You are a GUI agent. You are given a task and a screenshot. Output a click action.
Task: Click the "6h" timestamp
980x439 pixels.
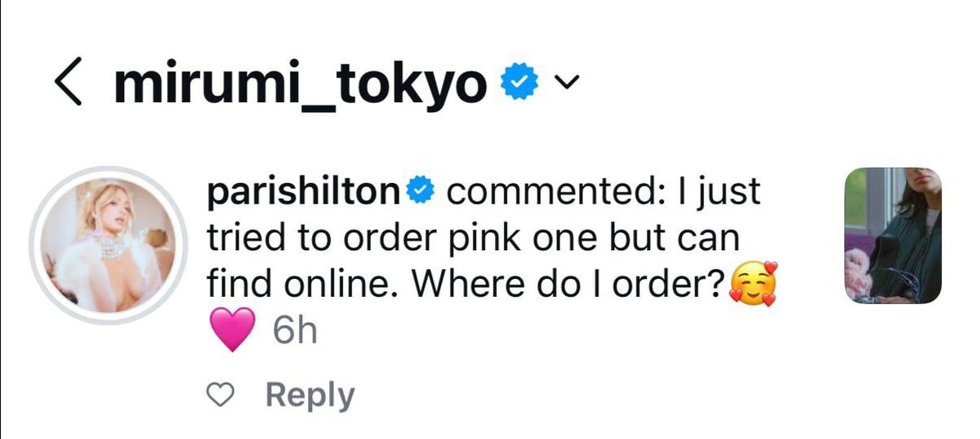pos(292,331)
